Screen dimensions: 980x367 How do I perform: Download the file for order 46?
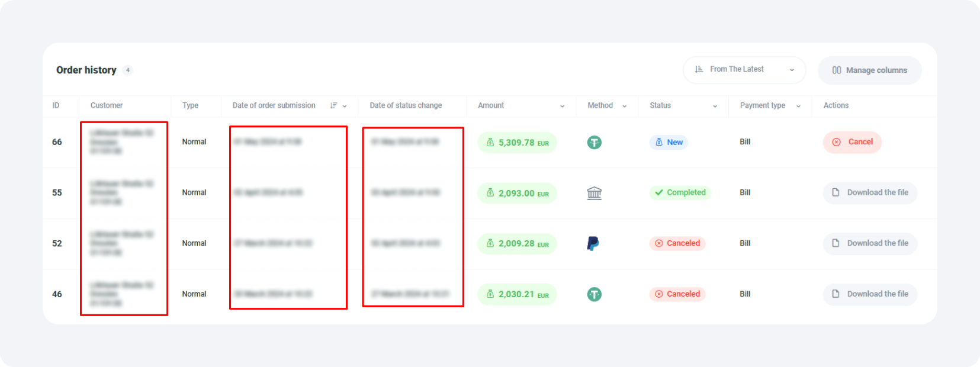coord(870,294)
